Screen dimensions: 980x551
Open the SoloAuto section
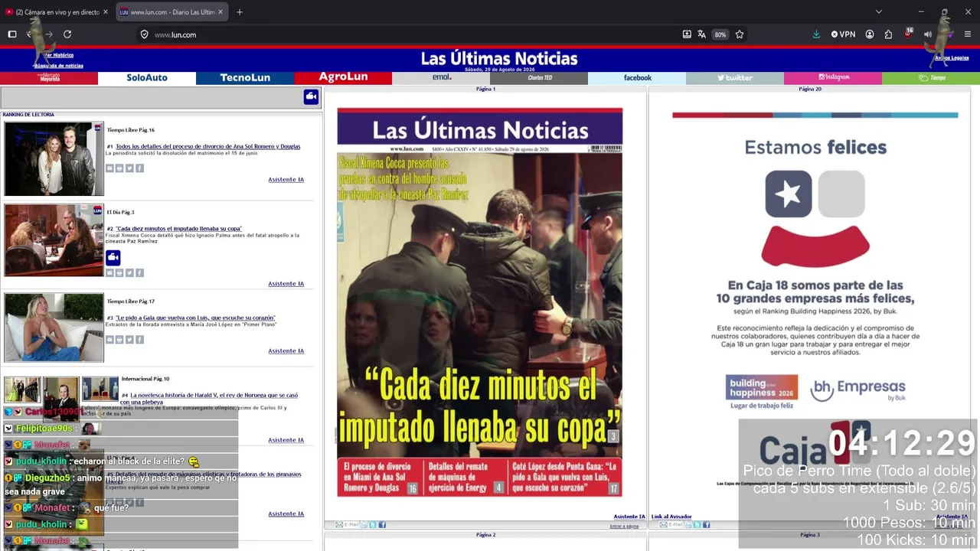(x=147, y=78)
